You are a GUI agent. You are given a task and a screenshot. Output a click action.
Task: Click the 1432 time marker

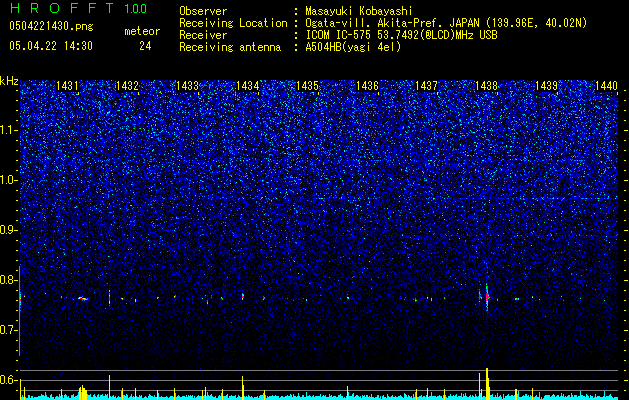click(127, 86)
